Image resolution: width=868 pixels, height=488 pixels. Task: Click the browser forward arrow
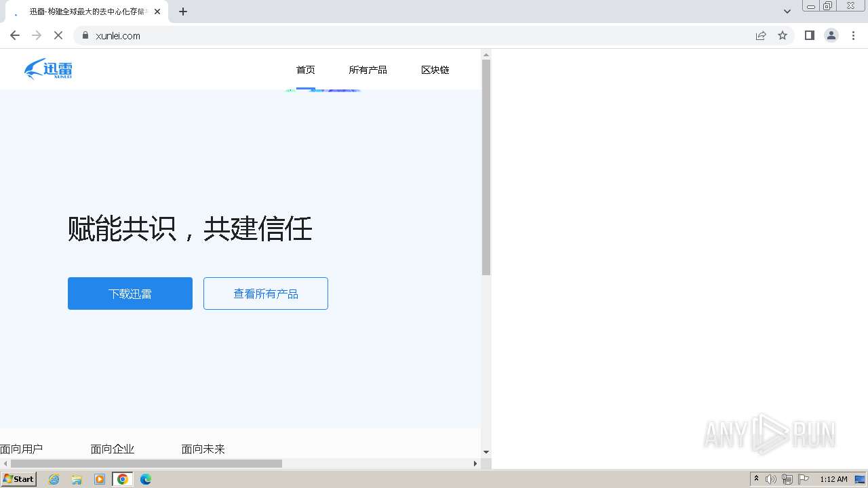[x=37, y=35]
